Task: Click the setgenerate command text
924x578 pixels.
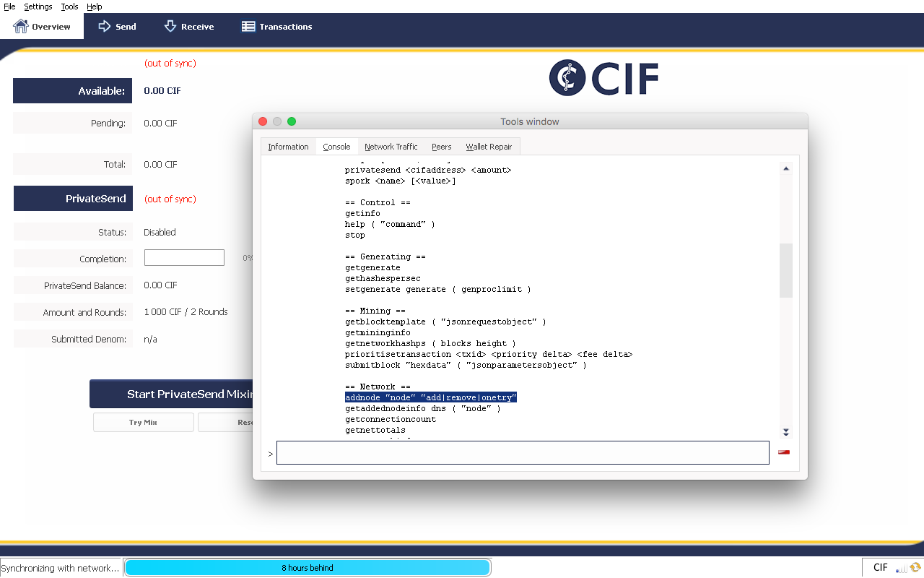Action: coord(438,289)
